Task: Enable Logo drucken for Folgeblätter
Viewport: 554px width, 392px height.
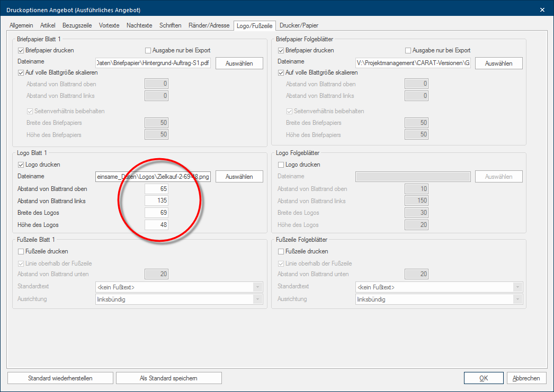Action: click(x=281, y=165)
